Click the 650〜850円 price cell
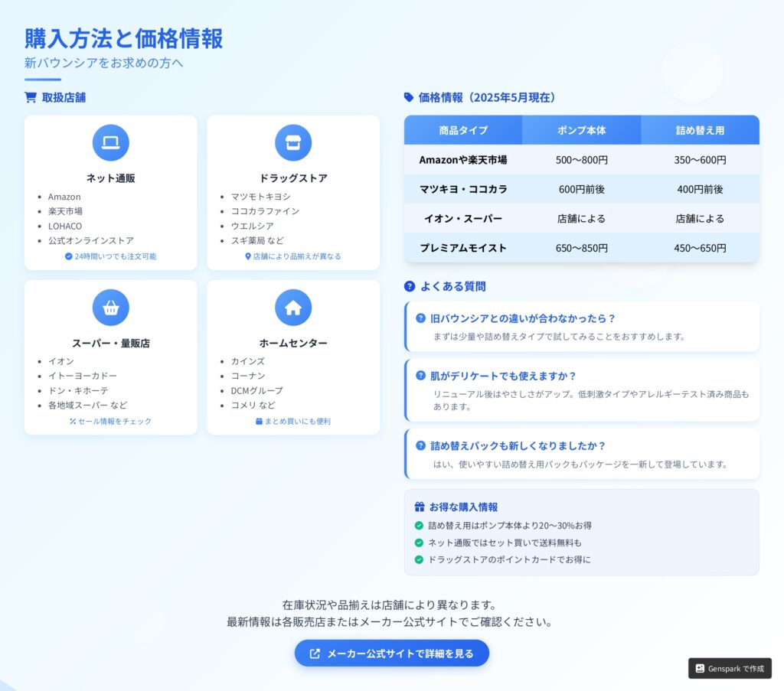 point(582,248)
